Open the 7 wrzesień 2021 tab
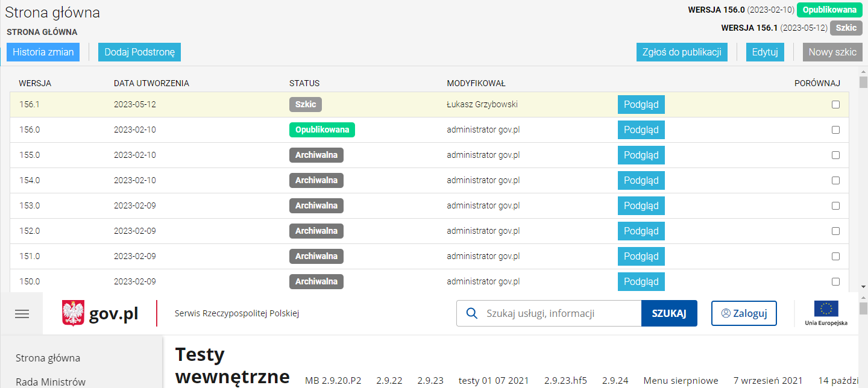This screenshot has width=868, height=388. (768, 380)
